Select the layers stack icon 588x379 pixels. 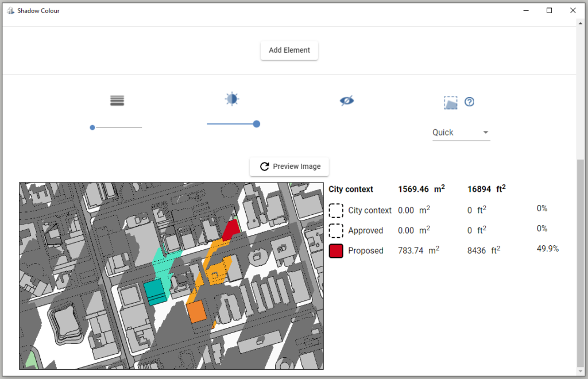click(x=117, y=100)
